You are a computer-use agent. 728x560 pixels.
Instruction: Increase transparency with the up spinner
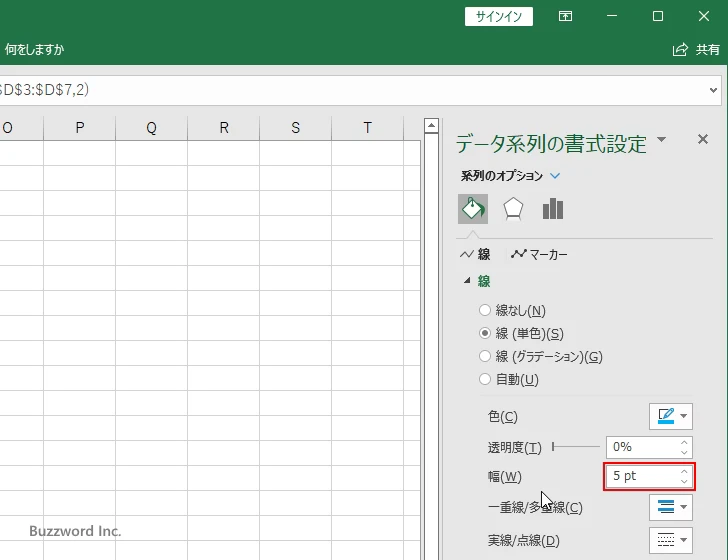pos(684,443)
